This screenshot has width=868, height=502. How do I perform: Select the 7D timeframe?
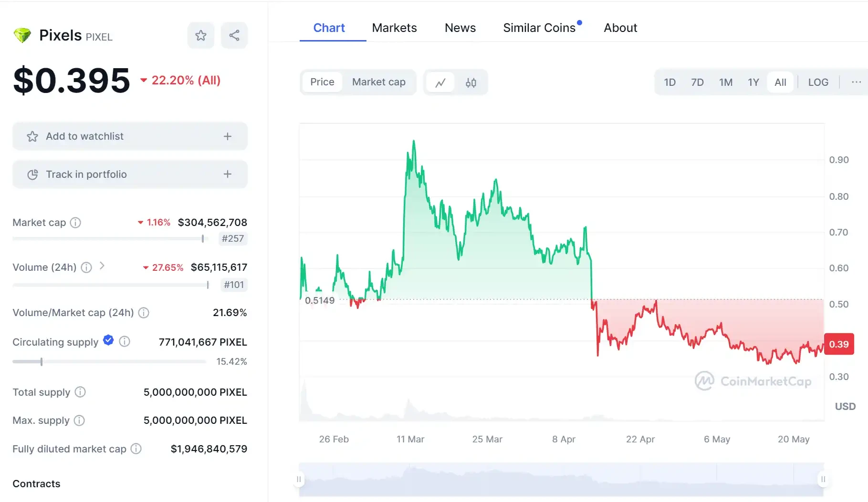point(697,82)
